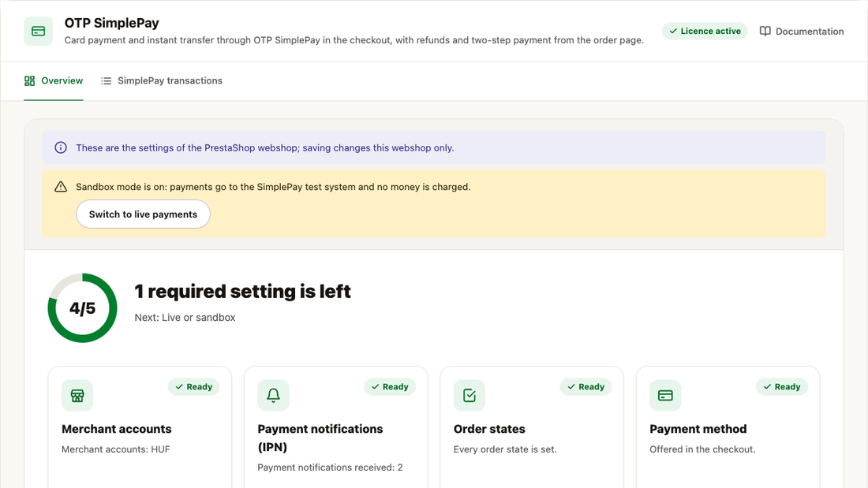The height and width of the screenshot is (488, 868).
Task: Click 'Merchant accounts: HUF' text
Action: click(x=116, y=449)
